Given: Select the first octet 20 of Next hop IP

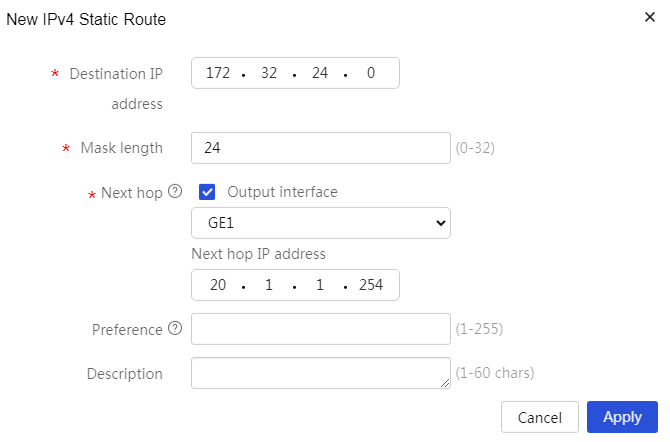Looking at the screenshot, I should 218,285.
